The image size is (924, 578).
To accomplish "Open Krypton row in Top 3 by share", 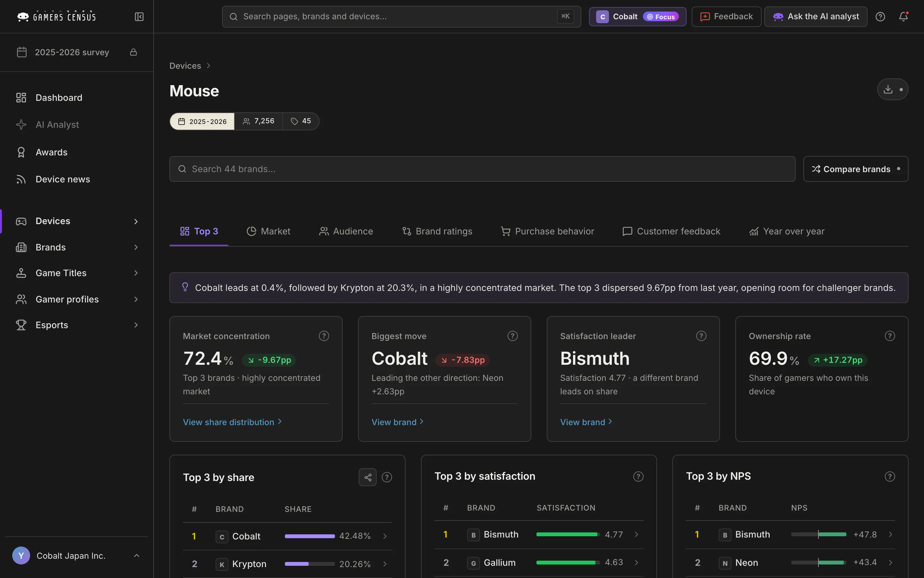I will pos(287,564).
